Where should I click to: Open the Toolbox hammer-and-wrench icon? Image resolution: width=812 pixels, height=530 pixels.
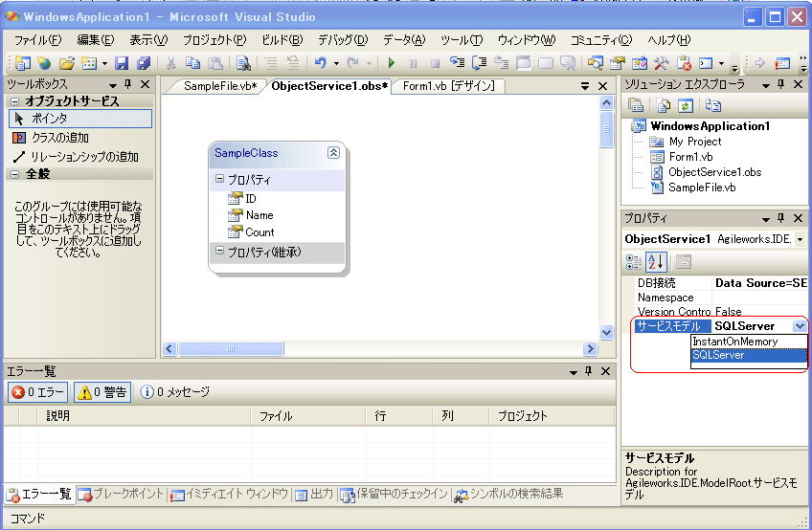(x=662, y=63)
